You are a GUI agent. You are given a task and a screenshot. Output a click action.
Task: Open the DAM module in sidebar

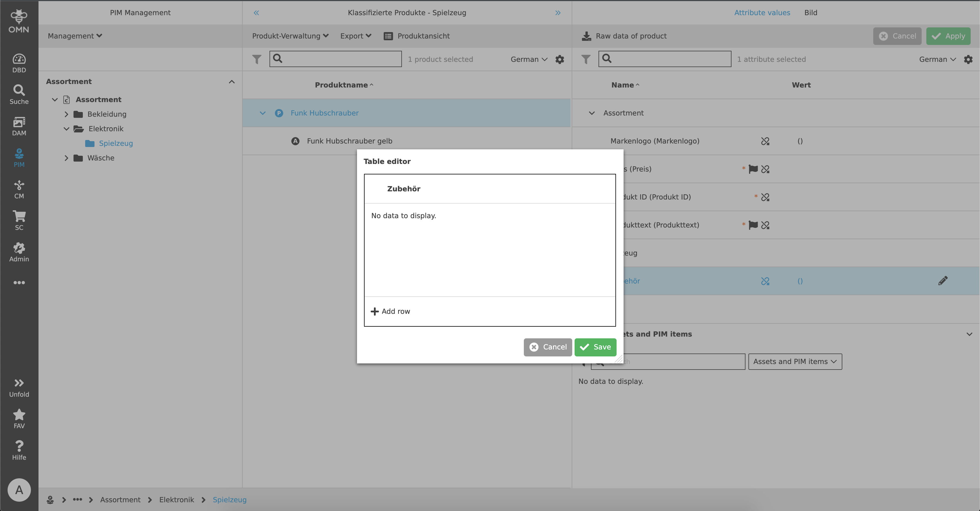[19, 125]
